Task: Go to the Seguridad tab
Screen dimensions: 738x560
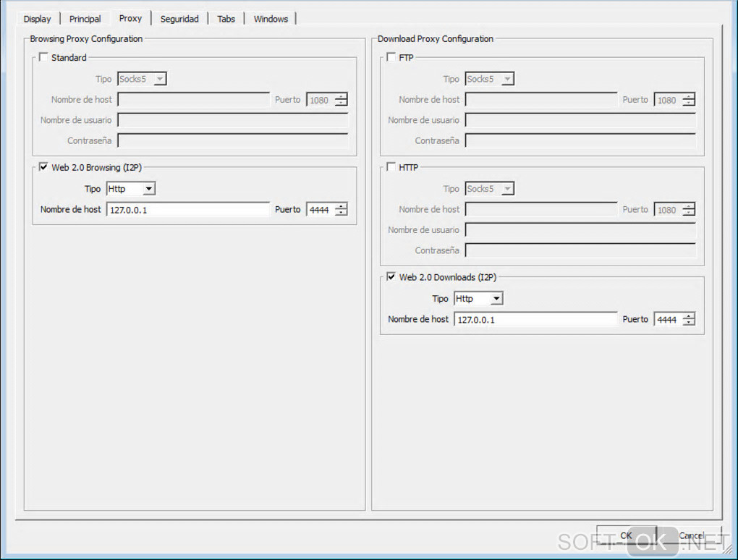Action: click(179, 19)
